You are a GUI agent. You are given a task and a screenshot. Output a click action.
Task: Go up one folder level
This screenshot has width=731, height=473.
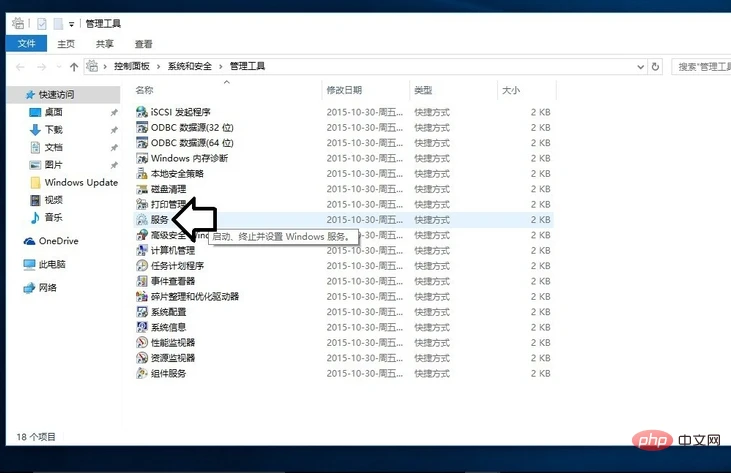[74, 67]
